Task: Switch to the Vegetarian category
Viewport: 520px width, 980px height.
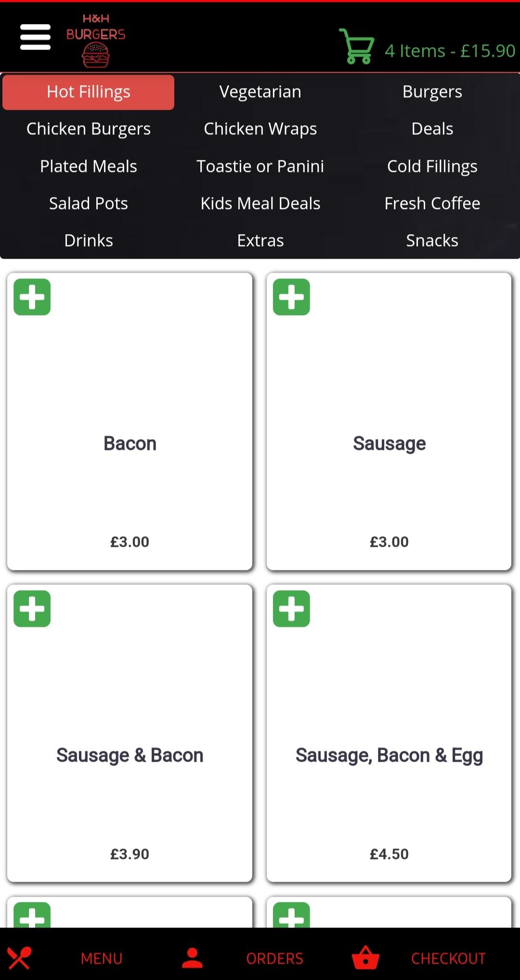Action: coord(260,92)
